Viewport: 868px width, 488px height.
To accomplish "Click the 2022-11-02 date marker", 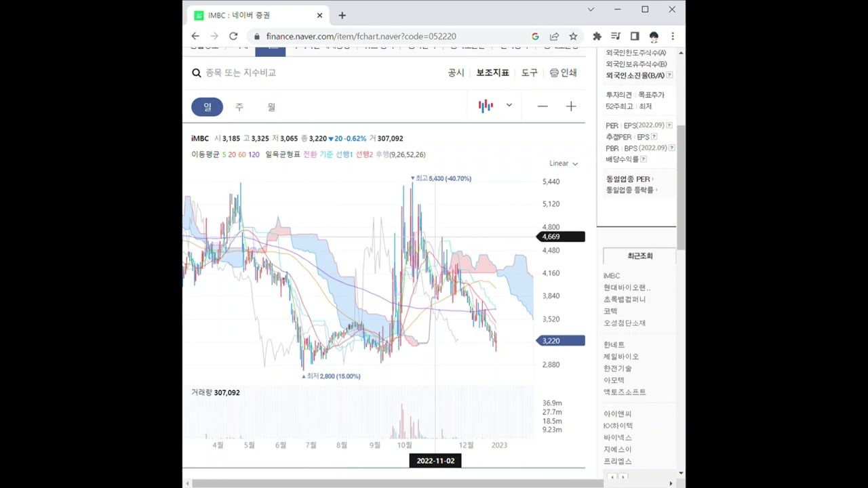I will click(435, 461).
